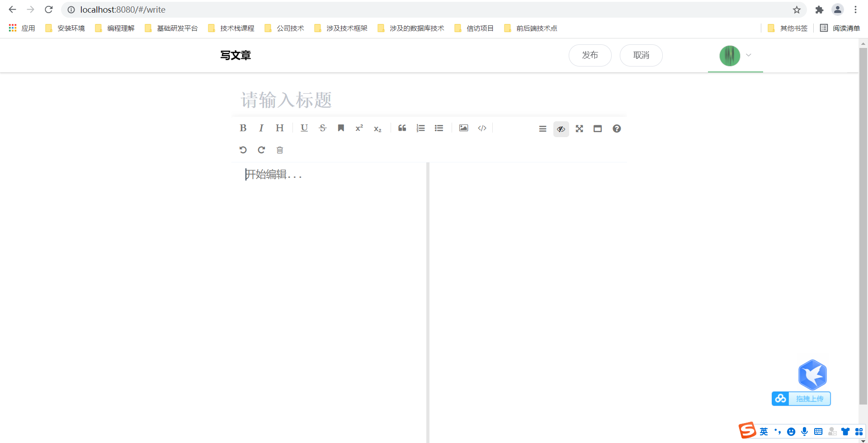Toggle fullscreen editing mode
The height and width of the screenshot is (443, 868).
pos(579,129)
